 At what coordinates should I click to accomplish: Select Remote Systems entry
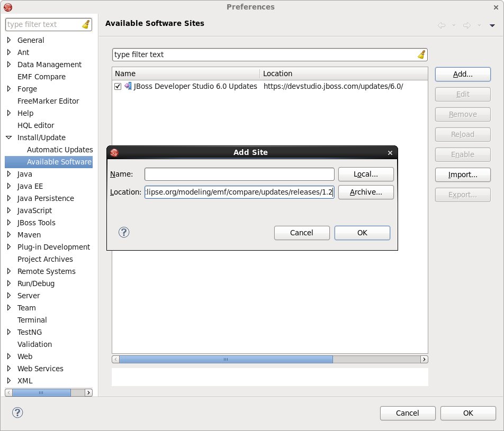tap(46, 271)
